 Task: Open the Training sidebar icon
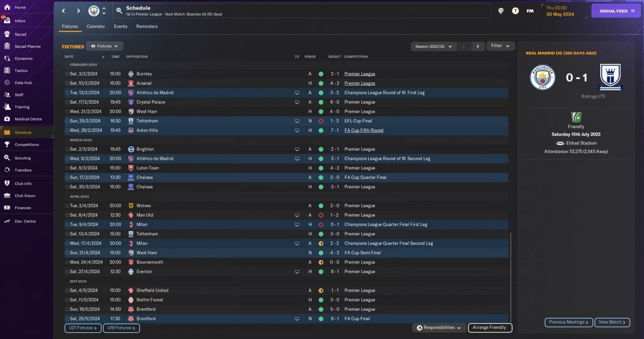click(7, 107)
